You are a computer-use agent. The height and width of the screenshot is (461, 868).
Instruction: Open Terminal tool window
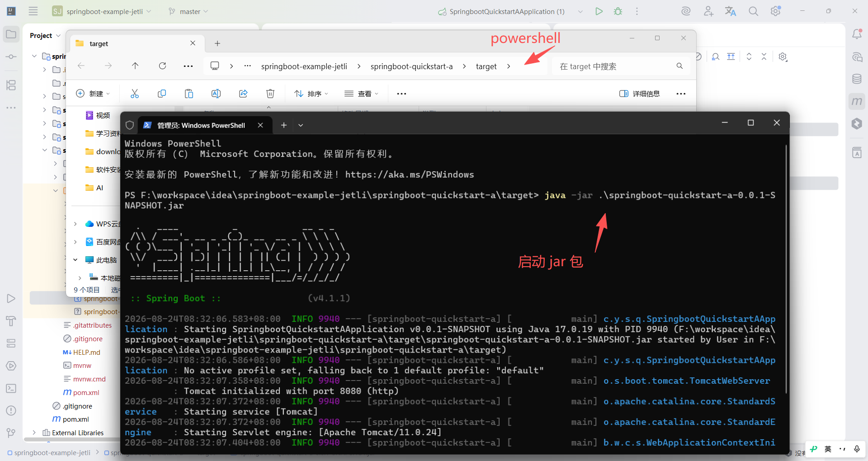(11, 388)
